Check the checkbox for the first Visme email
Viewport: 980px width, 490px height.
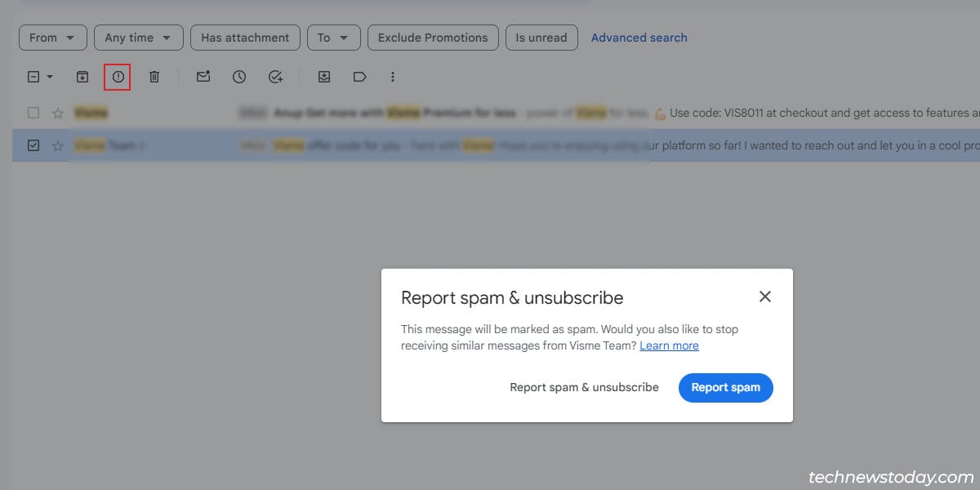pyautogui.click(x=33, y=113)
